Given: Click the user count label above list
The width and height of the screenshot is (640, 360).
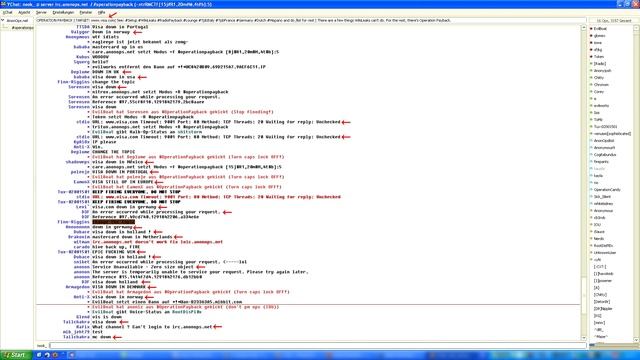Looking at the screenshot, I should (614, 20).
